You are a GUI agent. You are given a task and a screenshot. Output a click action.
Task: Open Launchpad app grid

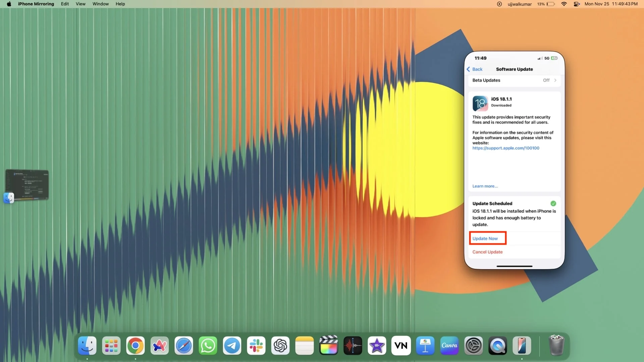pyautogui.click(x=111, y=346)
